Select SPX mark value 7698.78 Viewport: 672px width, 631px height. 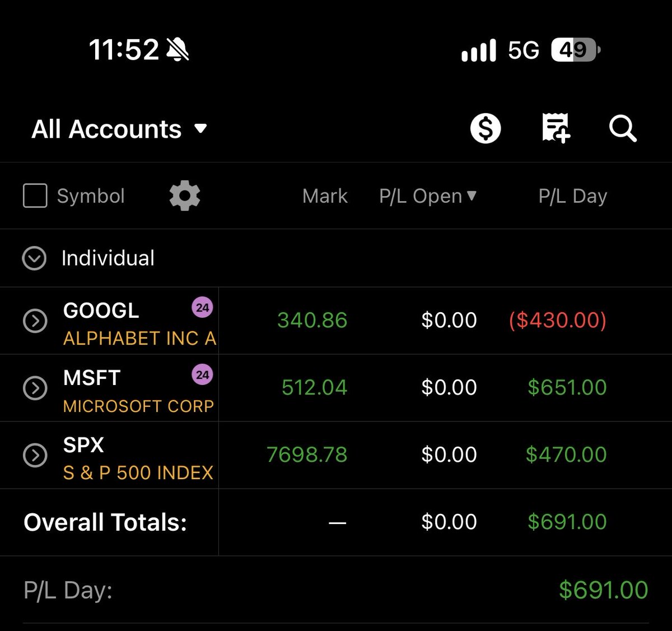coord(307,454)
